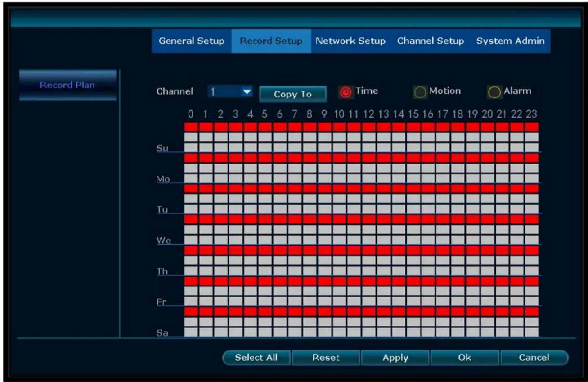
Task: Open the Channel Setup tab
Action: 431,41
